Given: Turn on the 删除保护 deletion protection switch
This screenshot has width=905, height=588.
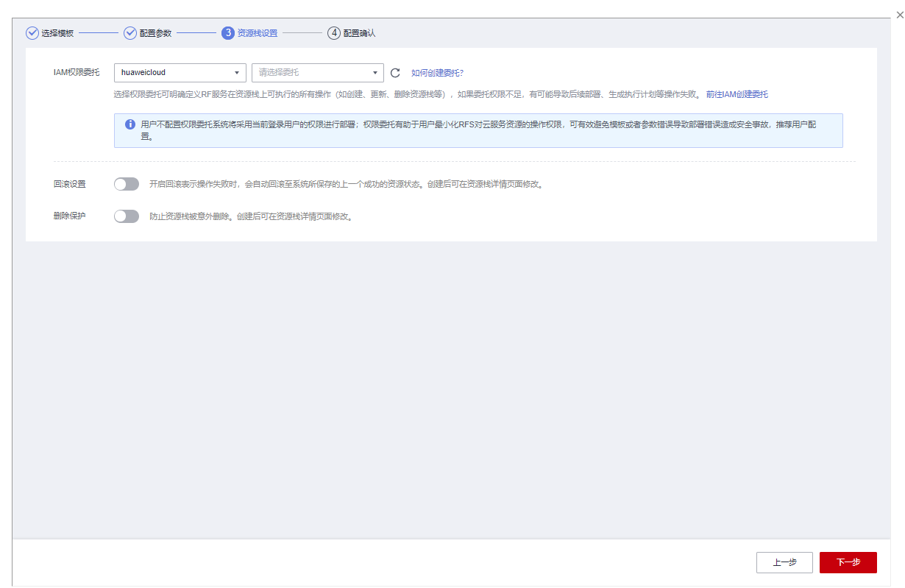Looking at the screenshot, I should [127, 216].
